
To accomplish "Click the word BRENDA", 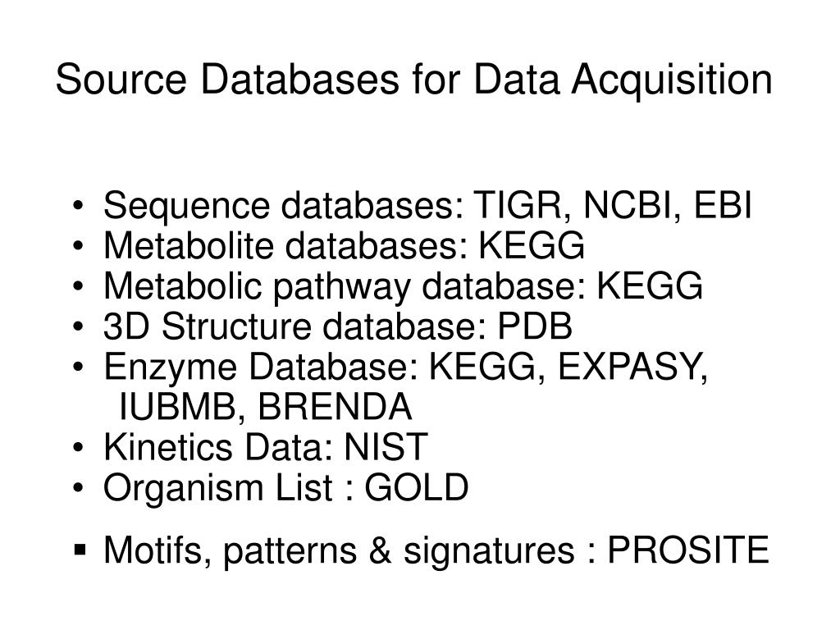I will pyautogui.click(x=335, y=407).
